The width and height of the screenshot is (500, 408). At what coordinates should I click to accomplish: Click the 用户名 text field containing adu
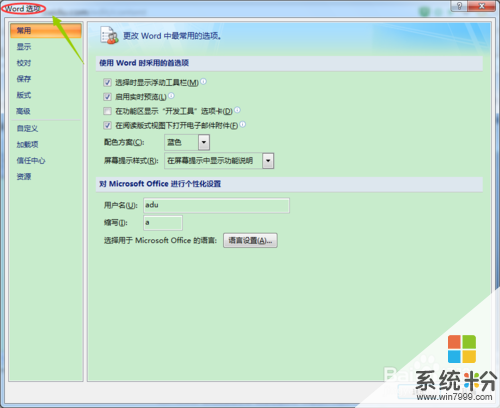[216, 205]
